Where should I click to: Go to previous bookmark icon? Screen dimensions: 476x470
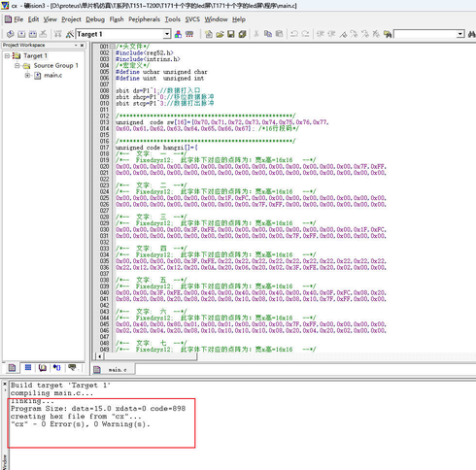pos(365,34)
